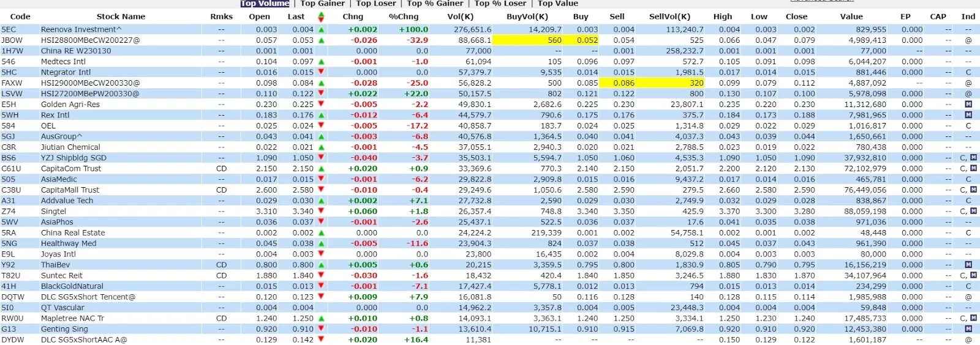The width and height of the screenshot is (980, 345).
Task: Open the Top Loser tab
Action: 376,3
